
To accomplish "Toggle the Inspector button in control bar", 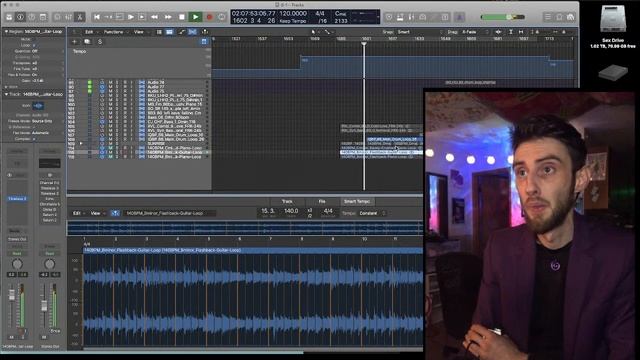I will tap(20, 17).
